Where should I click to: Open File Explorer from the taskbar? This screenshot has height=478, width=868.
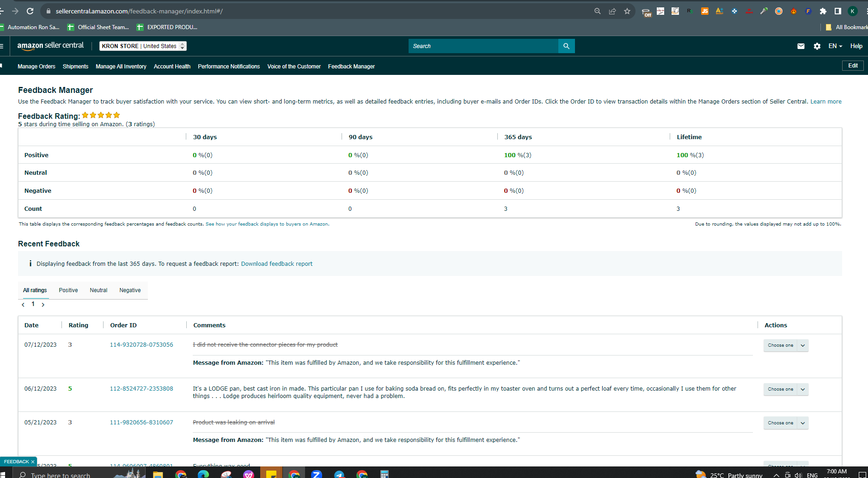(158, 474)
